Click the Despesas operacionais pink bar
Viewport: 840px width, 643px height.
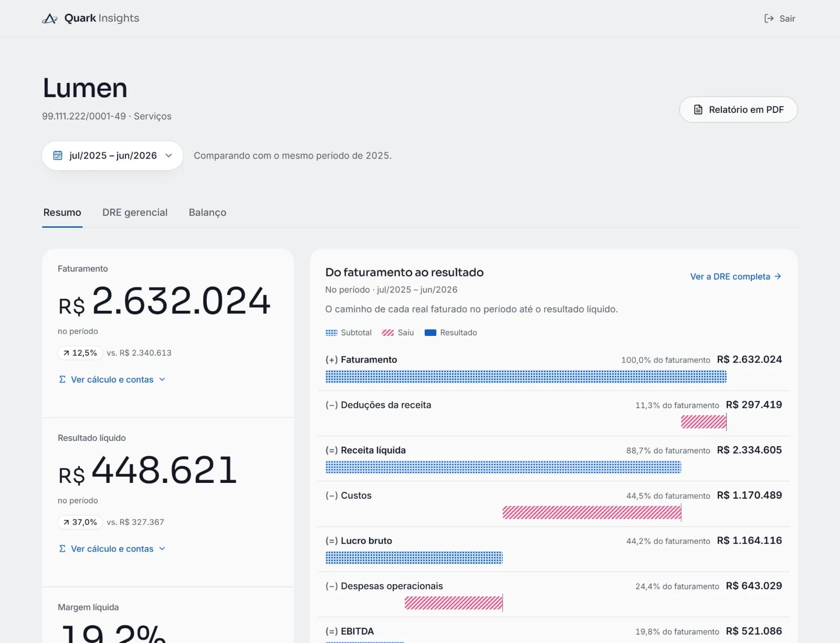tap(454, 603)
